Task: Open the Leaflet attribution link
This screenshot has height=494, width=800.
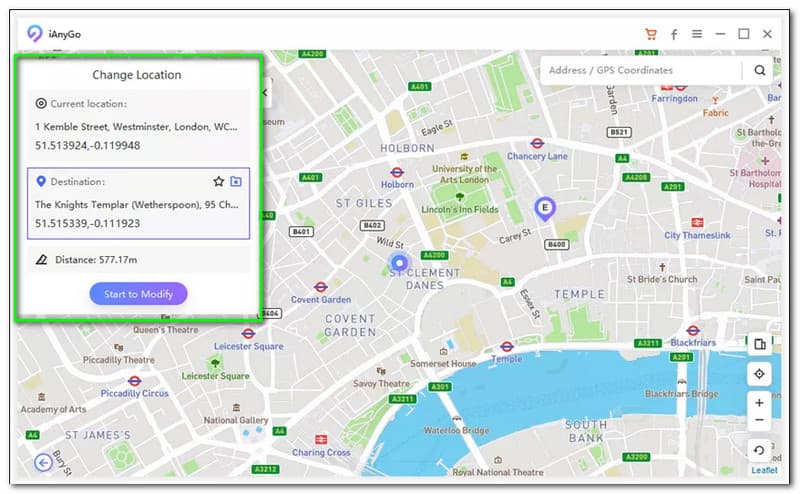Action: (764, 470)
